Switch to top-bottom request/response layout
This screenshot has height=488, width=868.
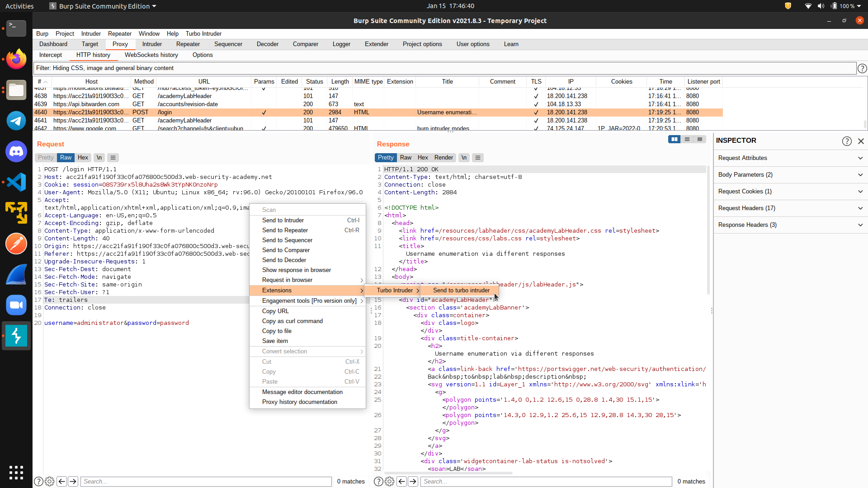click(x=687, y=139)
